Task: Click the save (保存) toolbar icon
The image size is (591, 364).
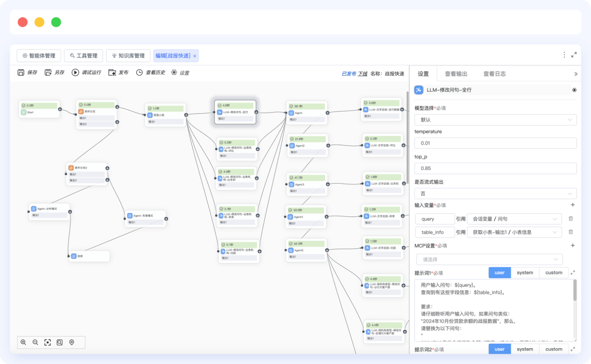Action: coord(21,73)
